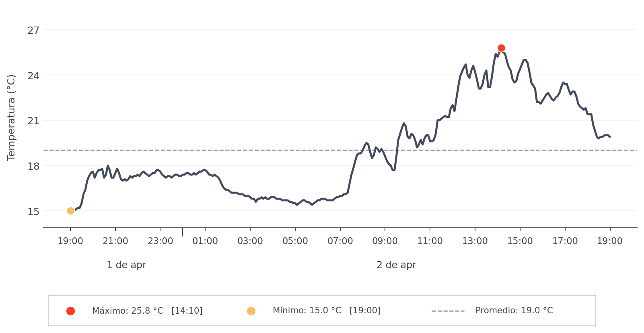Click the 24 label on the temperature axis
Viewport: 644px width, 333px height.
(34, 76)
